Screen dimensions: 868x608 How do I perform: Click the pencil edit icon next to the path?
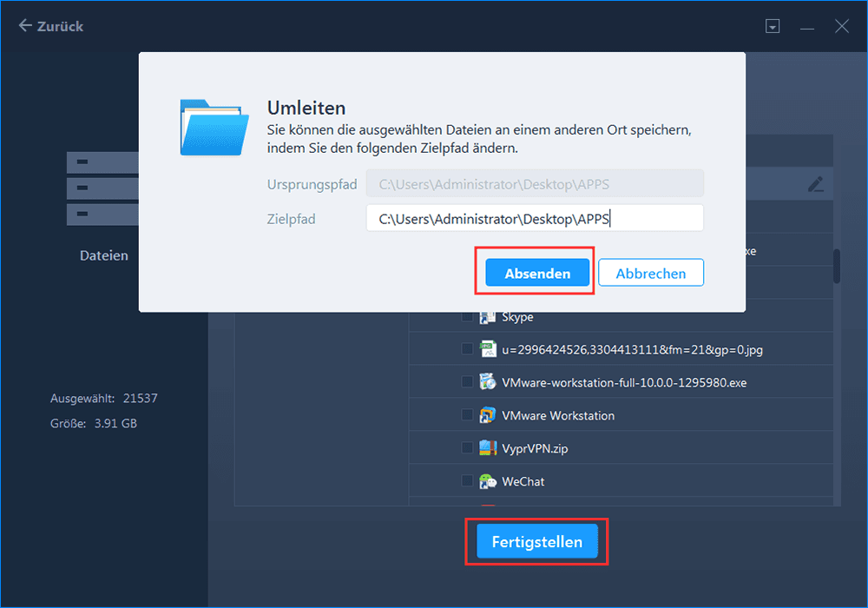tap(814, 184)
